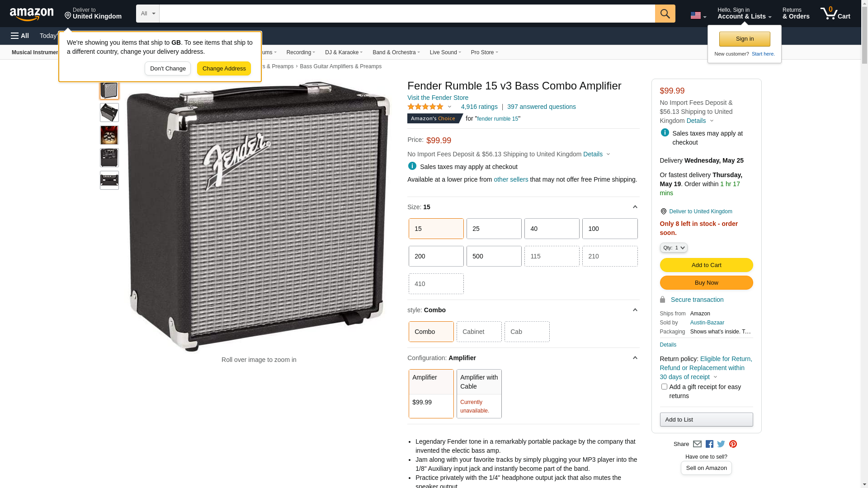Open the All departments search dropdown
Viewport: 868px width, 488px height.
click(x=148, y=14)
